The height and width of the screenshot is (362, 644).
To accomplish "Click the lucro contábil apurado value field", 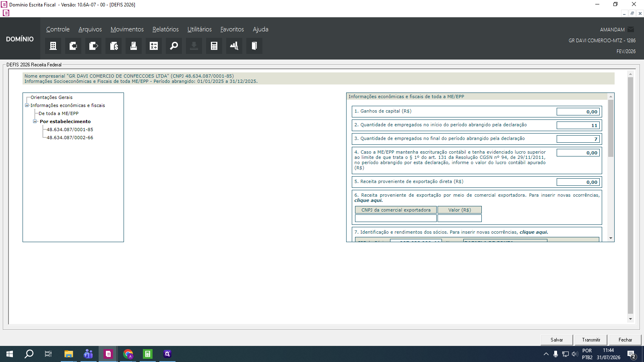I will click(x=578, y=153).
